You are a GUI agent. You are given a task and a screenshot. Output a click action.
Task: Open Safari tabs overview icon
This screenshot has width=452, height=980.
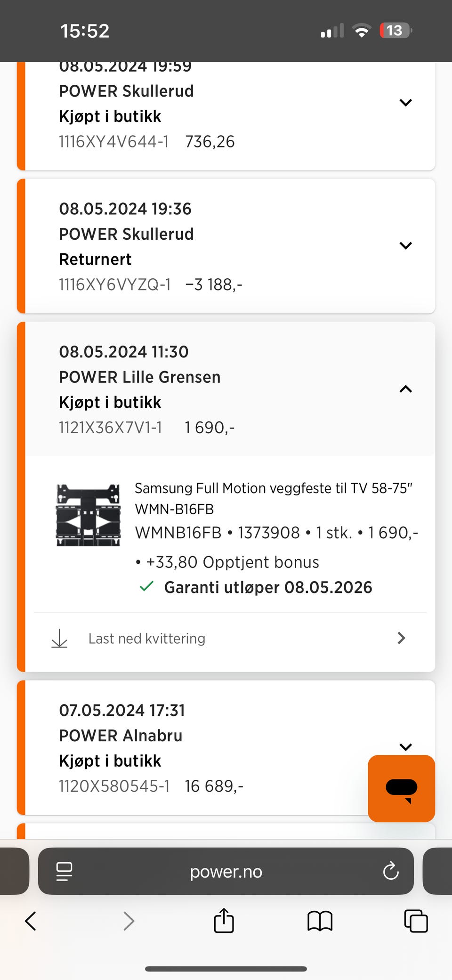416,921
